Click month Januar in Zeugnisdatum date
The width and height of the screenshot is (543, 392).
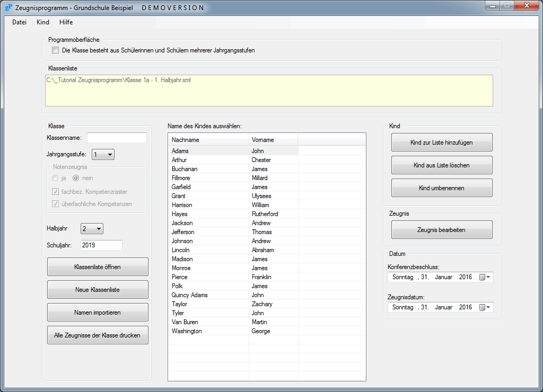(x=444, y=307)
